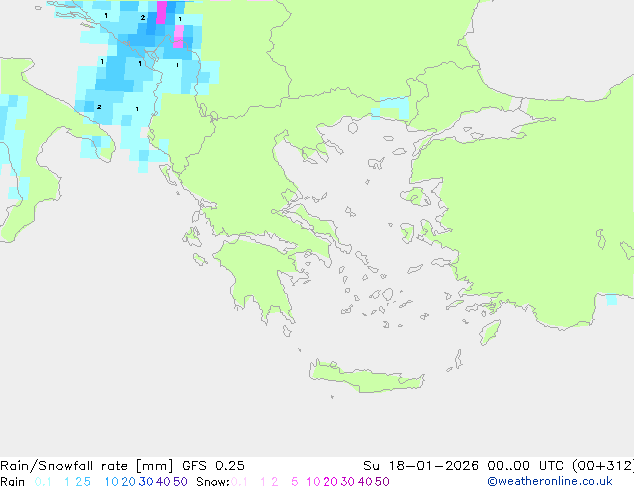Select the 20 value in the Snow legend

pyautogui.click(x=330, y=482)
